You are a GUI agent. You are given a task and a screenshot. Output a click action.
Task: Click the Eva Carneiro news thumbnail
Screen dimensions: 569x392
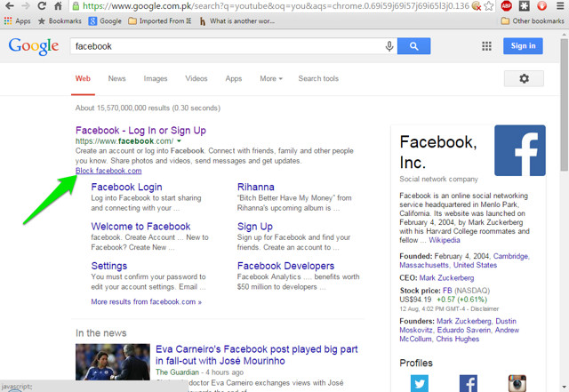coord(113,362)
